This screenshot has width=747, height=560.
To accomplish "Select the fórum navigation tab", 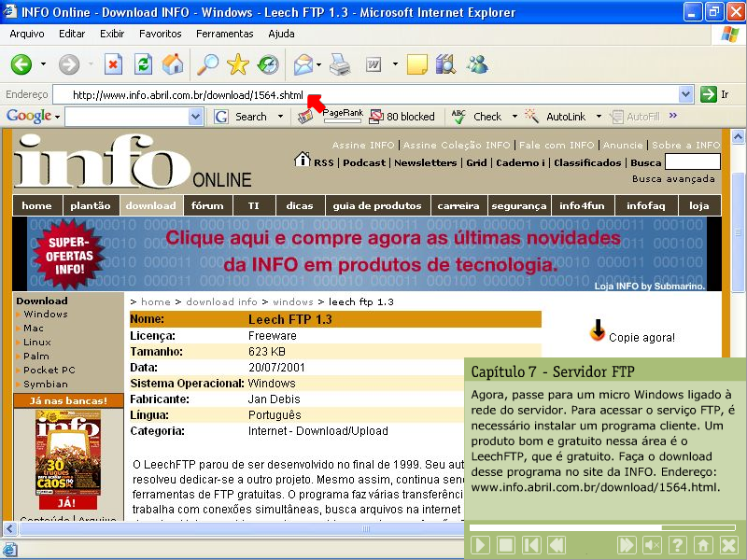I will point(207,205).
